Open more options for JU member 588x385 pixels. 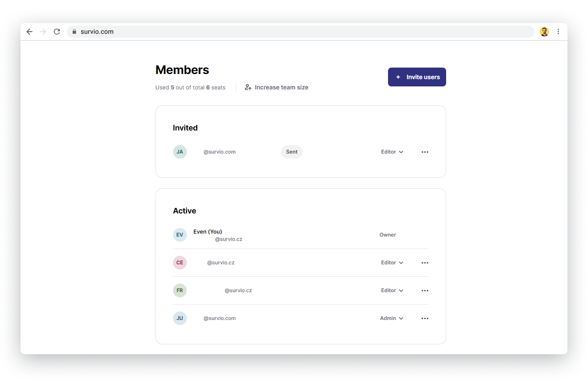point(425,318)
